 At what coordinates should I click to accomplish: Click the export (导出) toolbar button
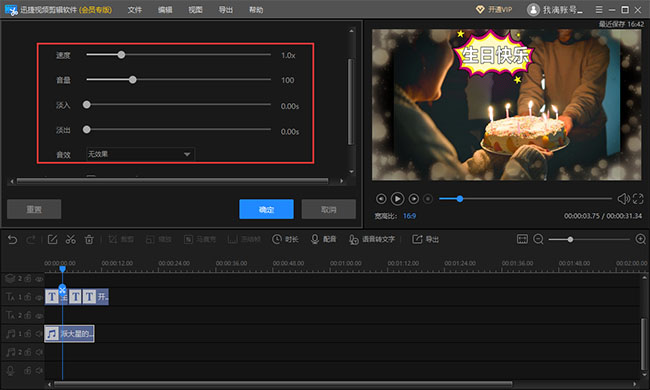point(425,240)
